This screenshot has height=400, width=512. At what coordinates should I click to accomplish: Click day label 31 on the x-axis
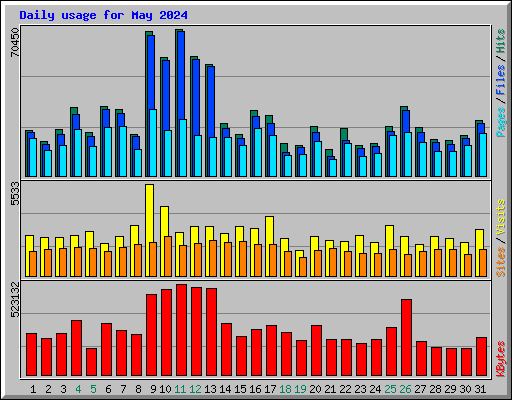[x=480, y=389]
